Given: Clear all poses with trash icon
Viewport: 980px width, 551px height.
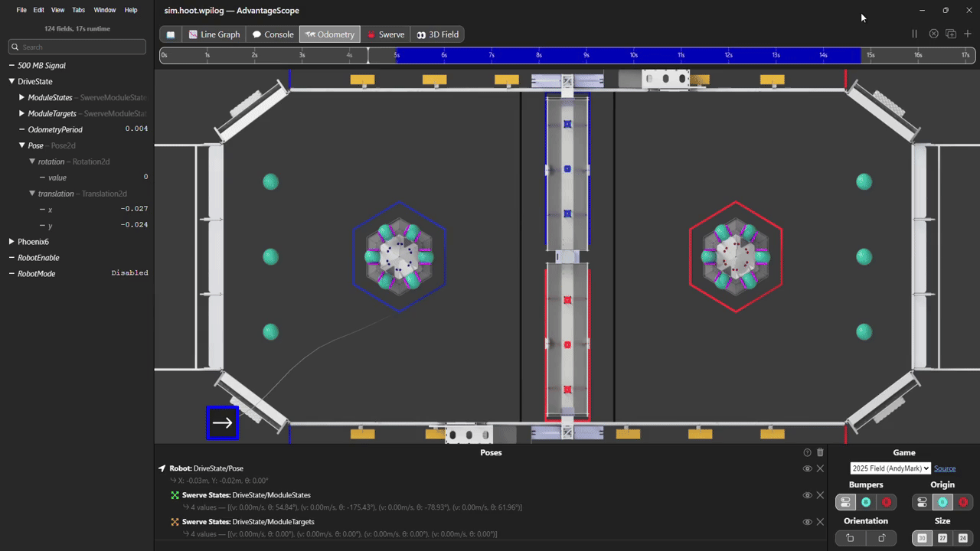Looking at the screenshot, I should [x=820, y=452].
